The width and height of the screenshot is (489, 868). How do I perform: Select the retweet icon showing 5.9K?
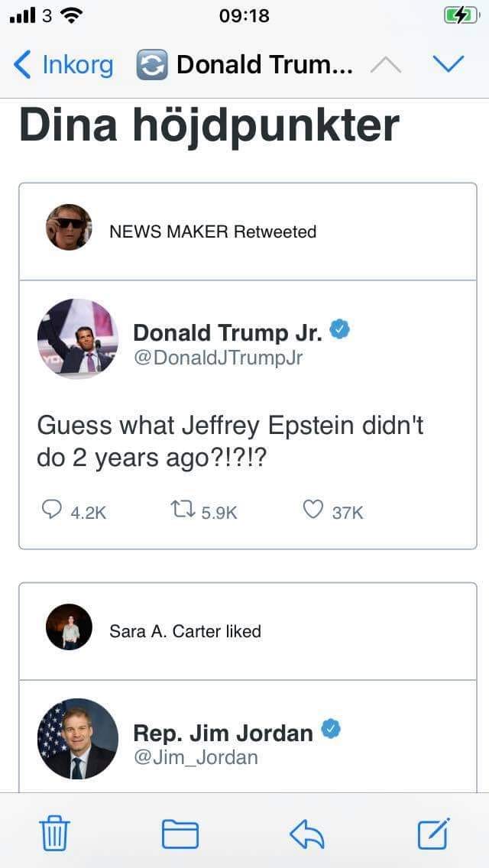click(183, 509)
